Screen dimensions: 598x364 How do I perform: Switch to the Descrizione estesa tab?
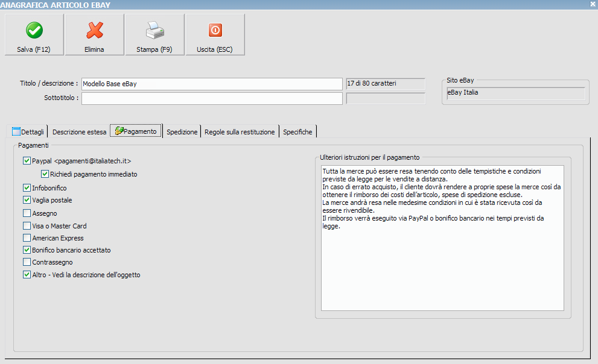coord(79,132)
